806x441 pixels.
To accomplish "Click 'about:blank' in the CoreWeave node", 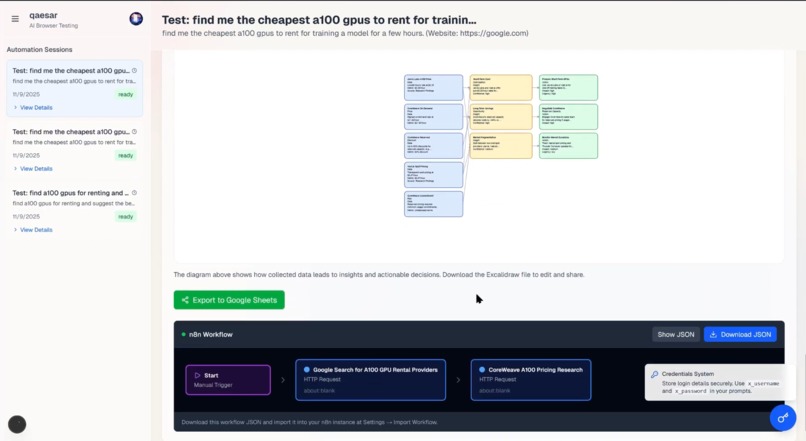I will (494, 391).
